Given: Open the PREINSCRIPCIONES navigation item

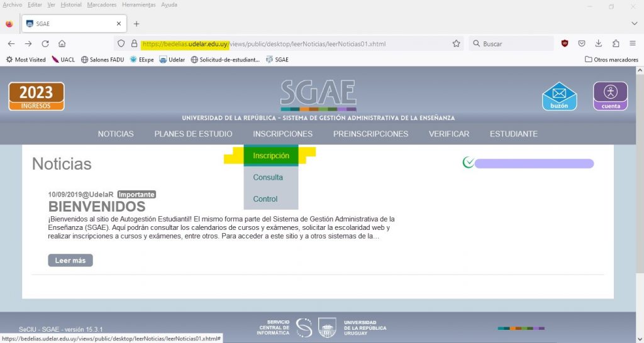Looking at the screenshot, I should click(x=370, y=134).
